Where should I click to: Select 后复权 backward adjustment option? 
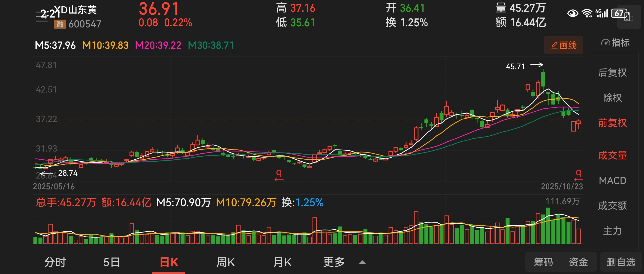pos(612,73)
